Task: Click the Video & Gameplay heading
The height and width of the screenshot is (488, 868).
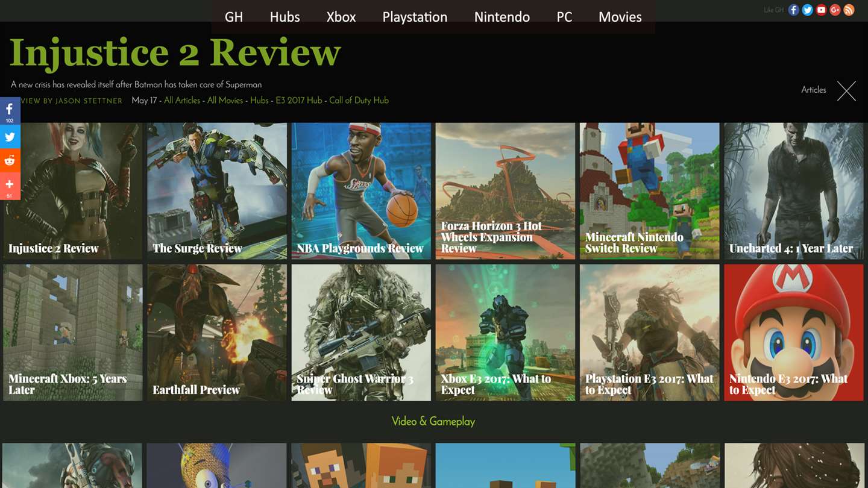Action: coord(433,421)
